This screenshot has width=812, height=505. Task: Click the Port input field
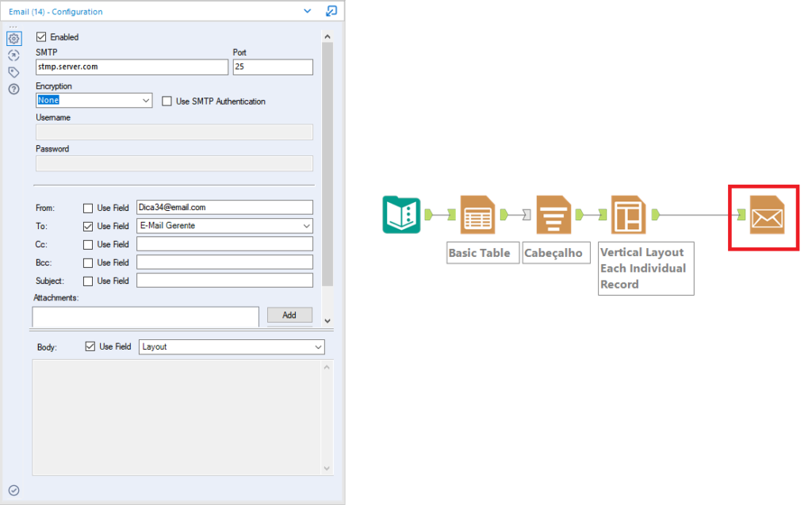tap(273, 67)
